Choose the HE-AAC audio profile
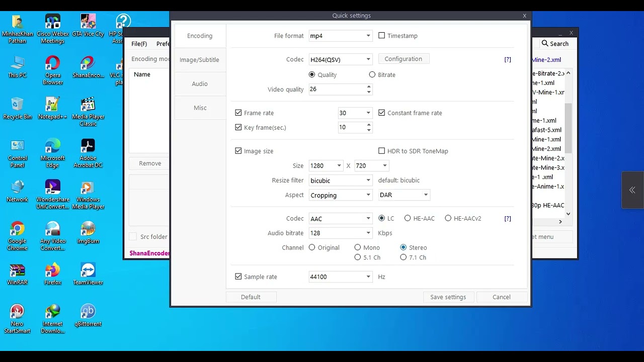644x362 pixels. point(408,218)
